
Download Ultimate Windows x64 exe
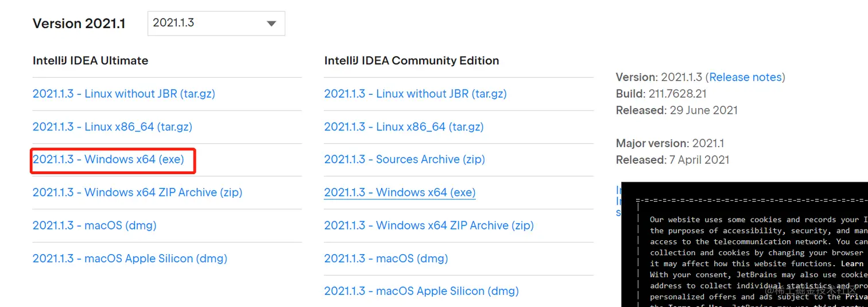click(x=108, y=159)
